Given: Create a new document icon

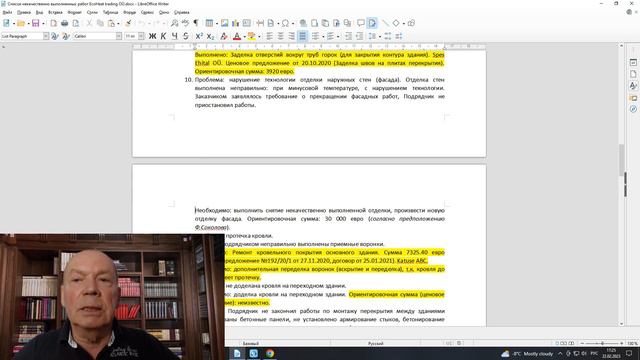Looking at the screenshot, I should [x=6, y=23].
